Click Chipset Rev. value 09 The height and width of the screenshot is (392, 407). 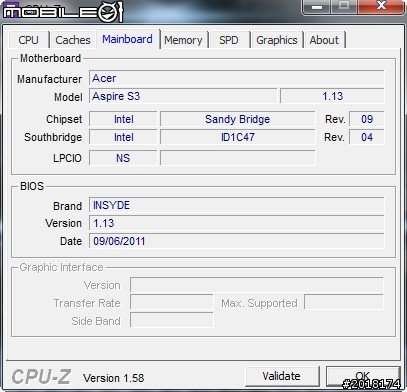pos(367,119)
